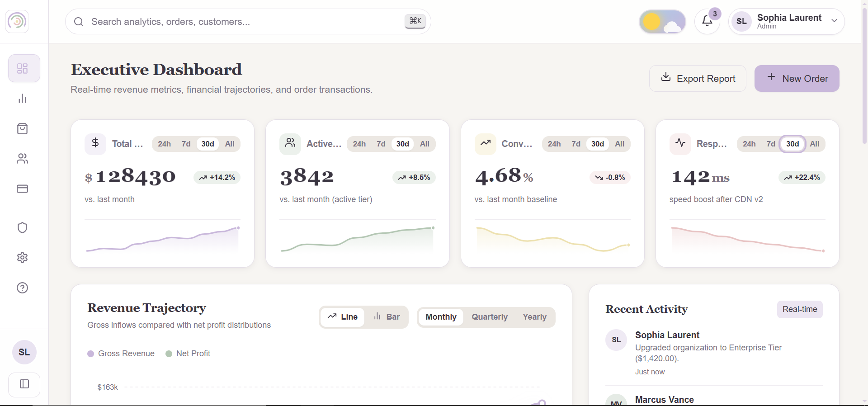The image size is (868, 406).
Task: Toggle the Gross Revenue legend swatch
Action: 90,354
